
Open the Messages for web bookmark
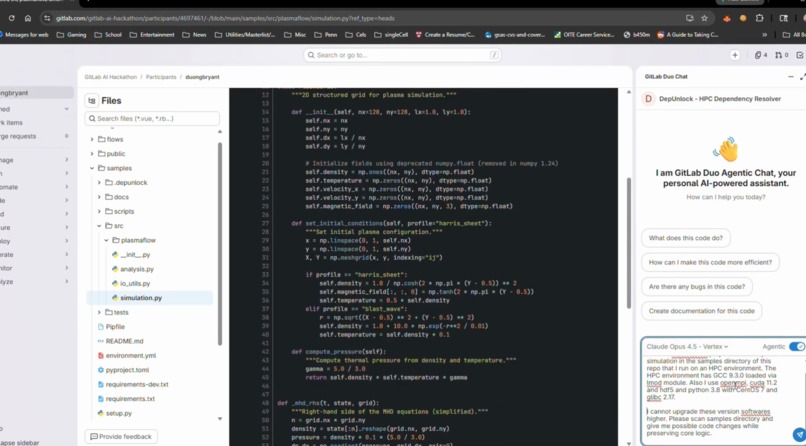point(24,35)
